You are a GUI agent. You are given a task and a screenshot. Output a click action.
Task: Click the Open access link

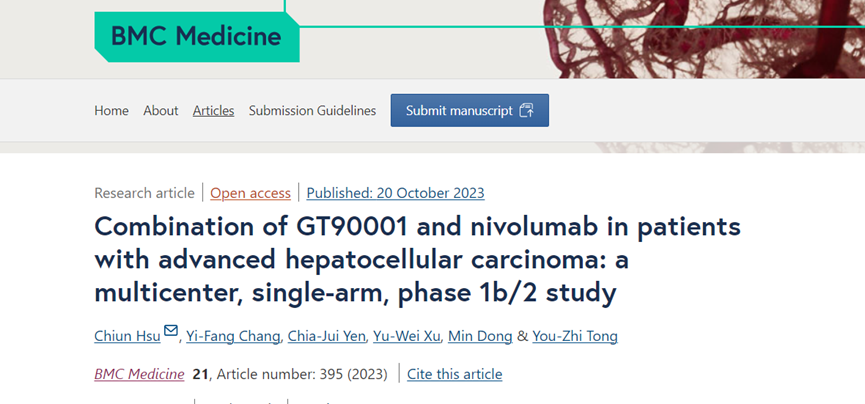250,193
